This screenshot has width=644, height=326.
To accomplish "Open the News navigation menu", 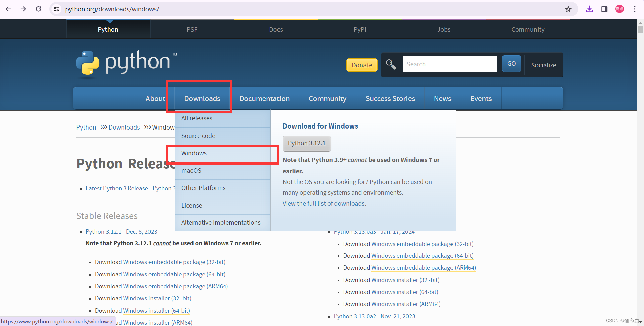I will click(442, 99).
